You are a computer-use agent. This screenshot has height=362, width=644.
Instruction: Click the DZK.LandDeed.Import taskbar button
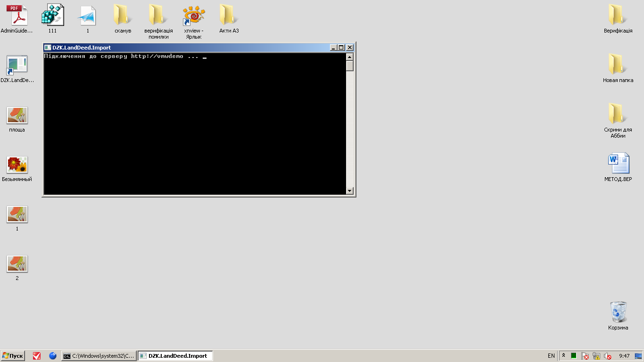coord(175,356)
